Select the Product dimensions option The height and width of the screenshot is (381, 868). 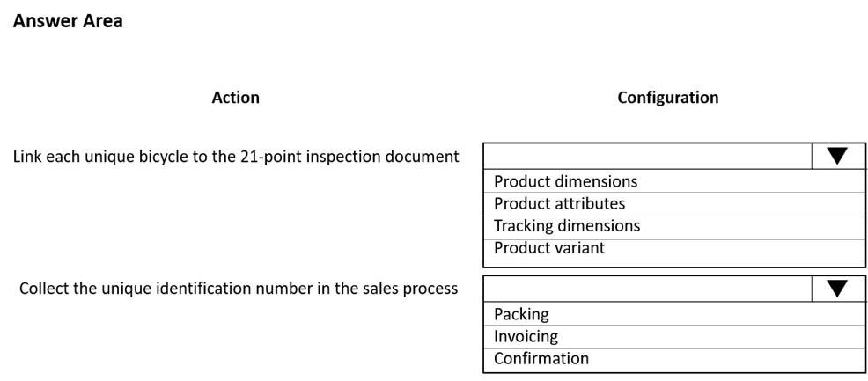673,181
